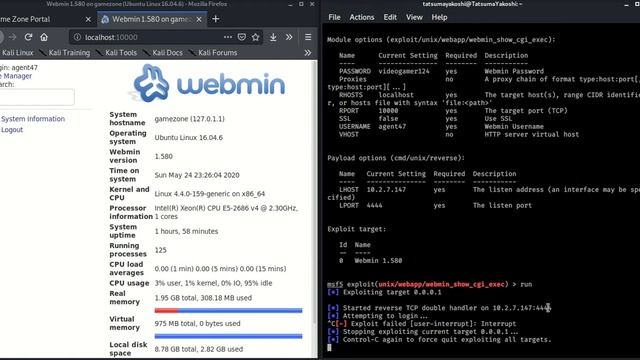Select the Webmin version value '1.580'
Image resolution: width=640 pixels, height=360 pixels.
pyautogui.click(x=163, y=156)
